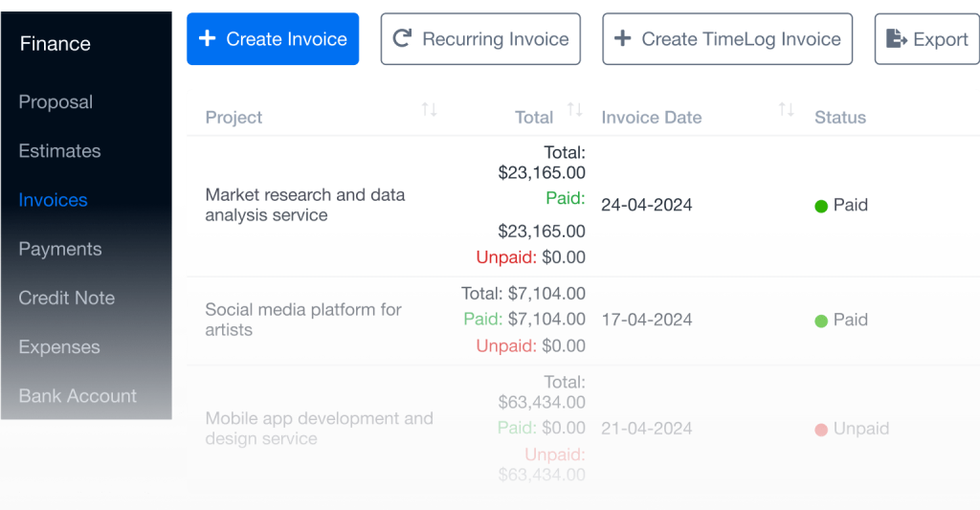
Task: Select Invoices in the sidebar
Action: click(x=54, y=200)
